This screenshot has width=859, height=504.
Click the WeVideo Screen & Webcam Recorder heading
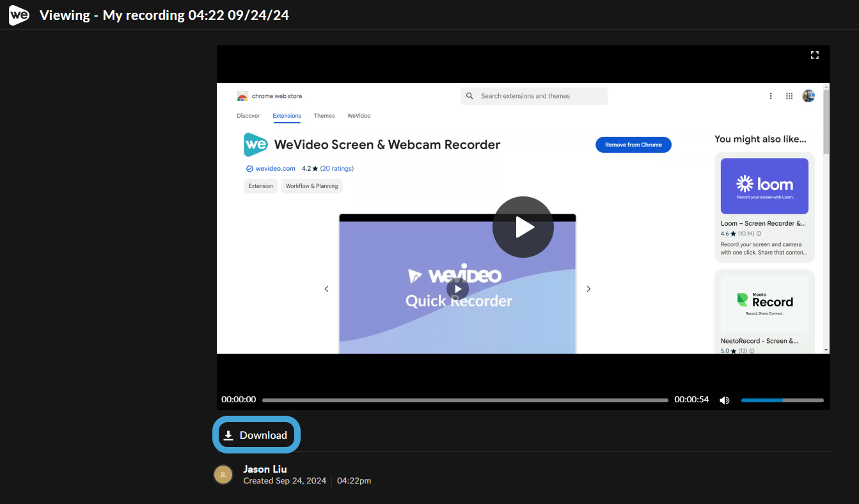tap(387, 145)
